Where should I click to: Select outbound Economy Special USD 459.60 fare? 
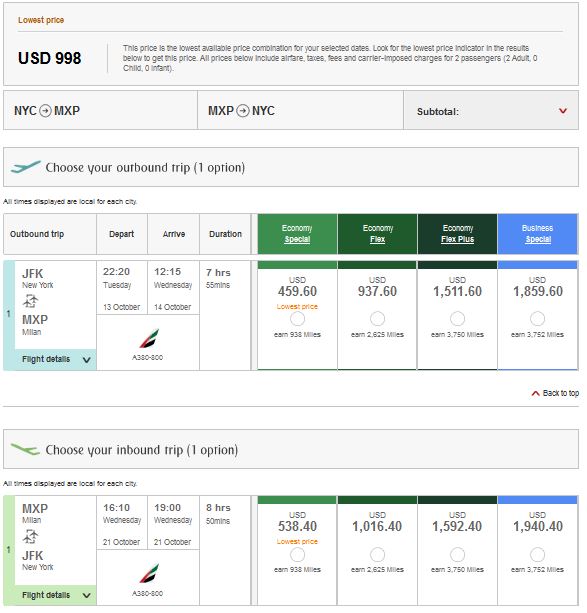pos(297,319)
